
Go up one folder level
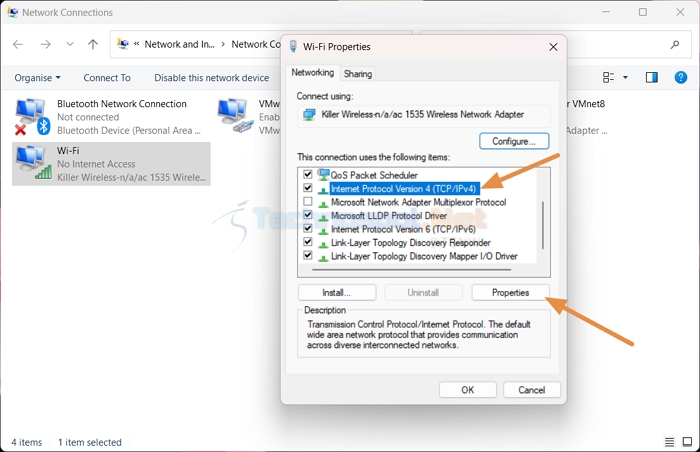tap(93, 44)
